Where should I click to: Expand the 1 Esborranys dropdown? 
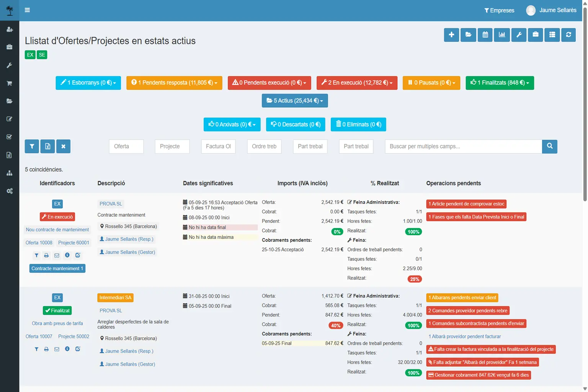coord(88,83)
